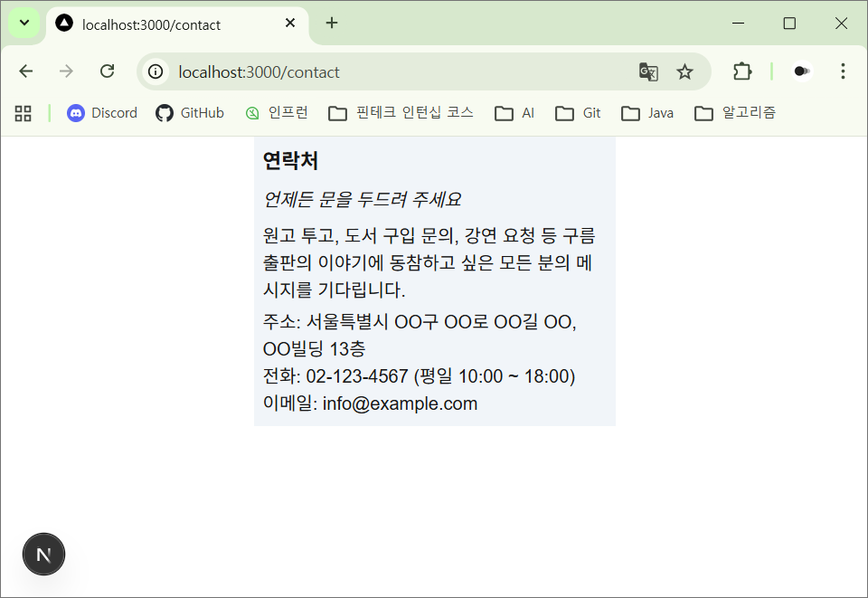Image resolution: width=868 pixels, height=598 pixels.
Task: Click the Next.js dev tools indicator
Action: [43, 555]
